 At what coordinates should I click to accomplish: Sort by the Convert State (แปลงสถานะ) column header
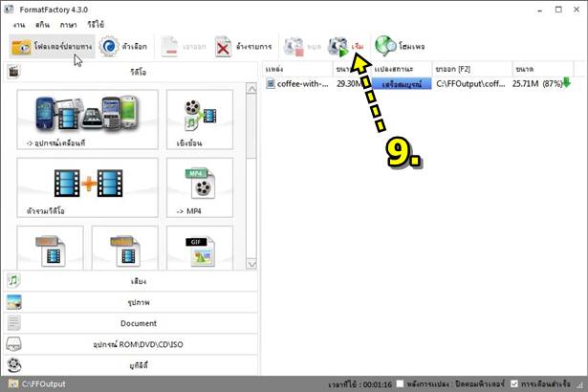[x=402, y=69]
